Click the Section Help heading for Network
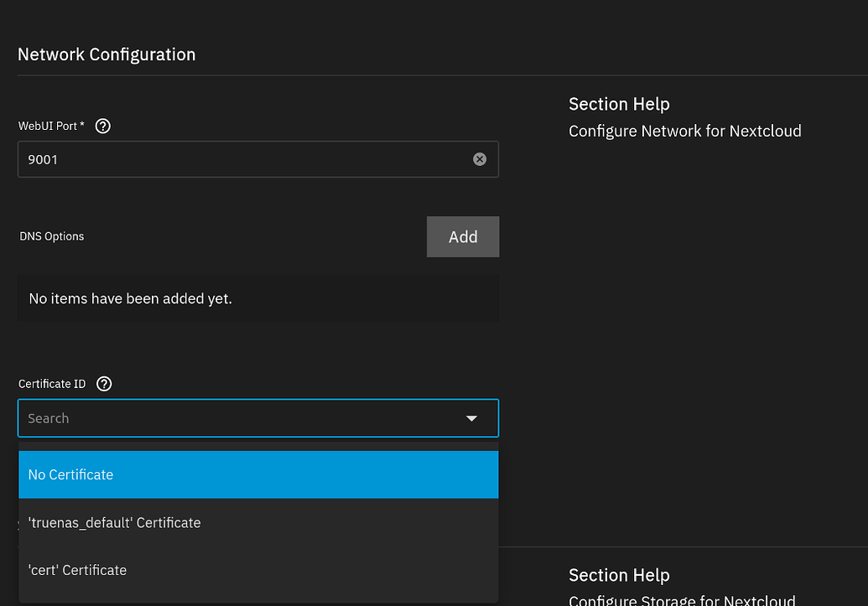 [619, 104]
